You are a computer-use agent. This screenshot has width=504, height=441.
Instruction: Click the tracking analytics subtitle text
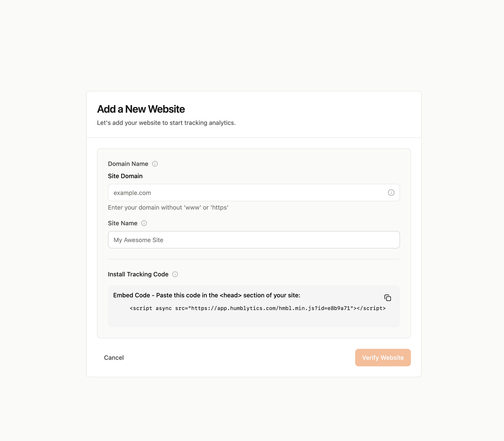point(166,123)
